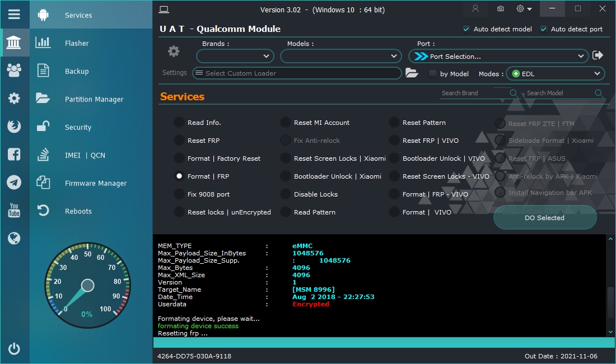
Task: Click the bar chart Flasher icon
Action: 43,43
